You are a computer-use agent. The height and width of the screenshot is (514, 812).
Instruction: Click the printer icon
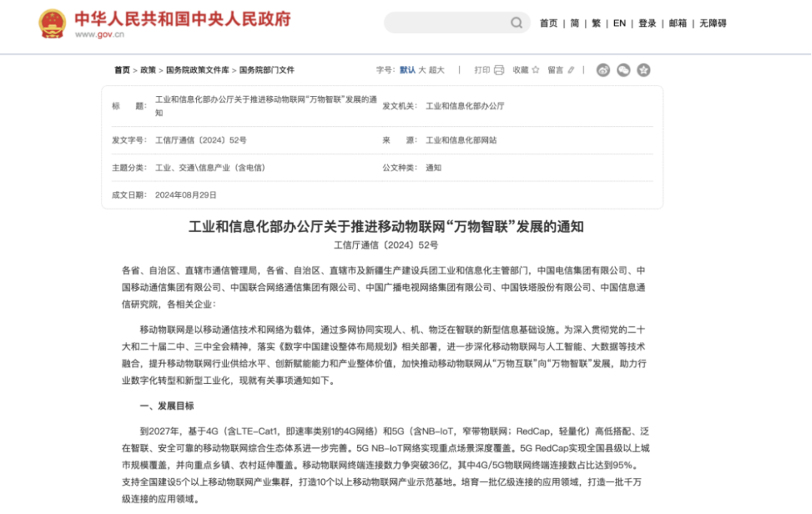[x=498, y=70]
